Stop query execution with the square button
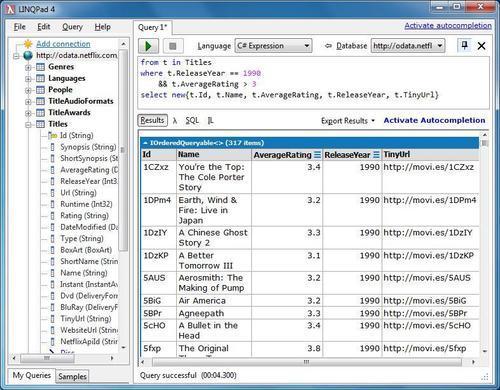The image size is (500, 390). (x=173, y=46)
